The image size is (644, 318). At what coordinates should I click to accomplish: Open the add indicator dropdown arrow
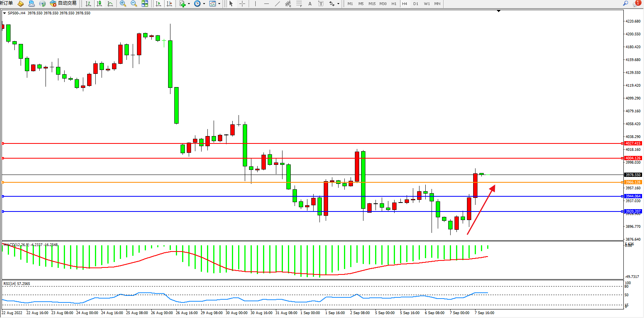click(x=189, y=3)
